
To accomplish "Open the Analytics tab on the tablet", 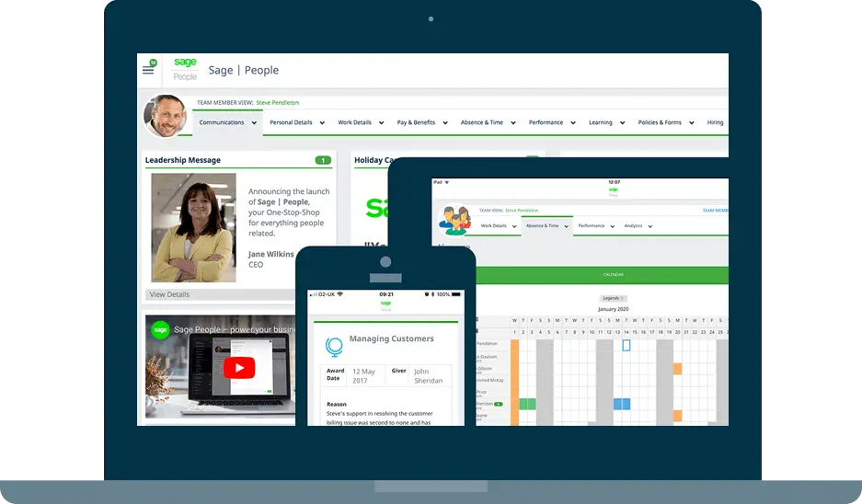I will [633, 226].
